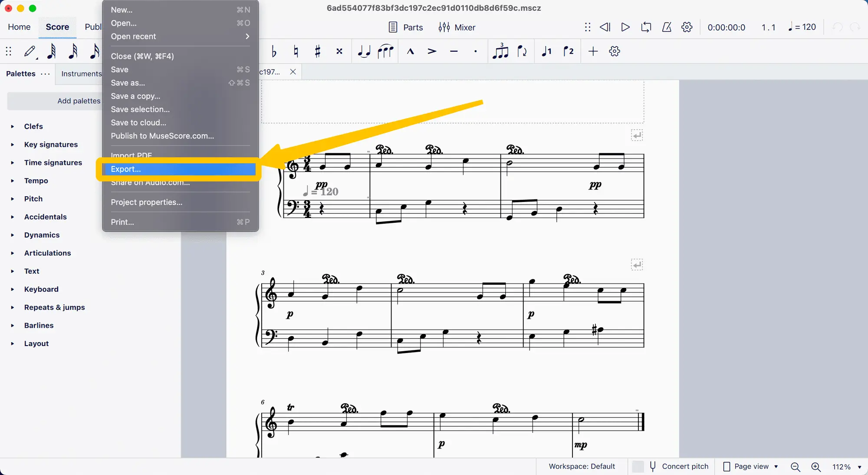
Task: Toggle note input pencil tool
Action: click(30, 51)
